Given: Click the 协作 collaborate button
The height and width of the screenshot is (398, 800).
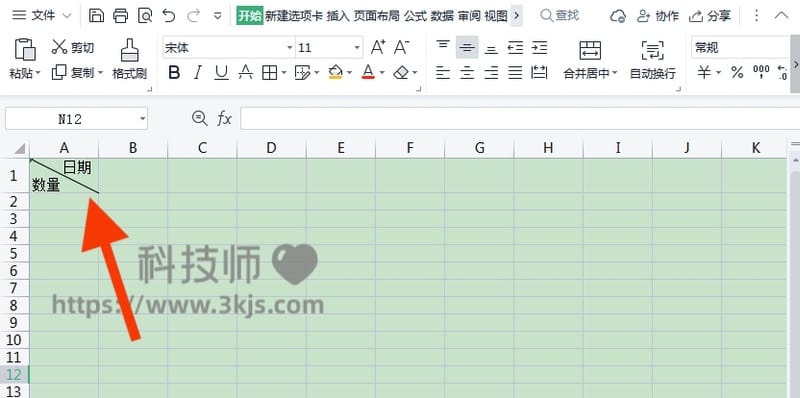Looking at the screenshot, I should coord(658,16).
